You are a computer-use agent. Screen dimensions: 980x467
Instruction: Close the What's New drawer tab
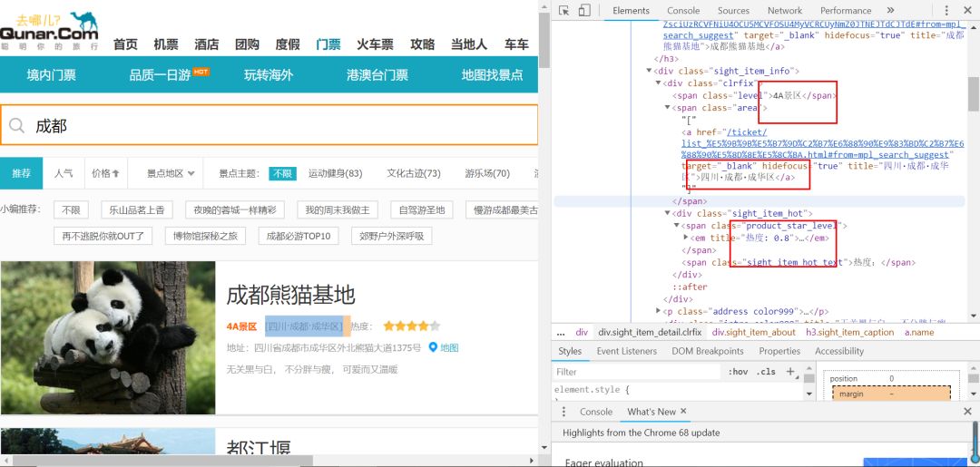(x=684, y=412)
